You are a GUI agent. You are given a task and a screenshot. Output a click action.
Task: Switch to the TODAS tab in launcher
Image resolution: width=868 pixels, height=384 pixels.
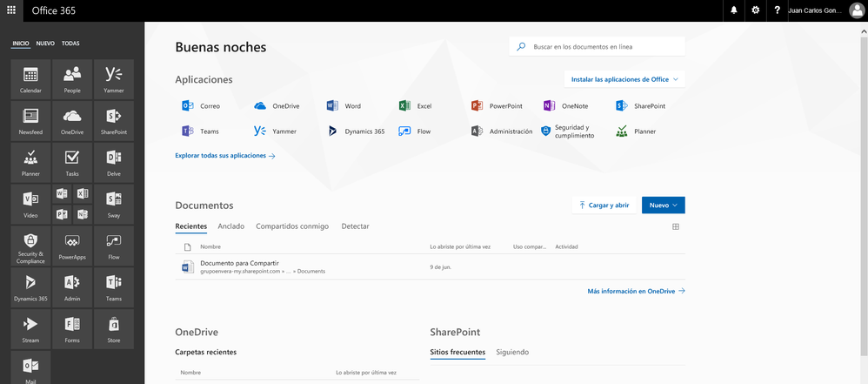pyautogui.click(x=70, y=44)
